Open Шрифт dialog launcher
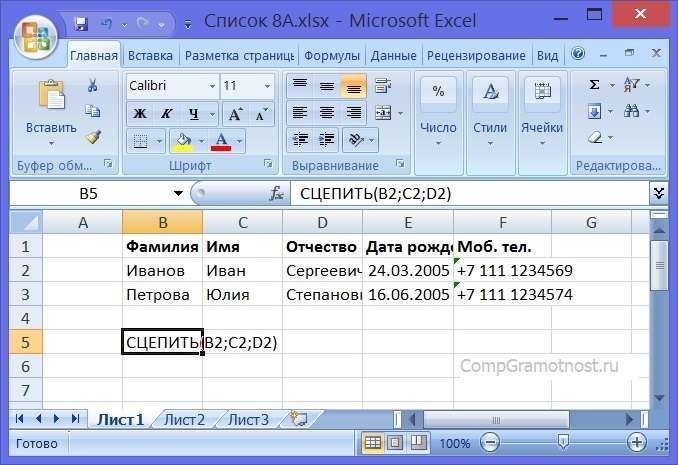The width and height of the screenshot is (678, 465). [269, 164]
